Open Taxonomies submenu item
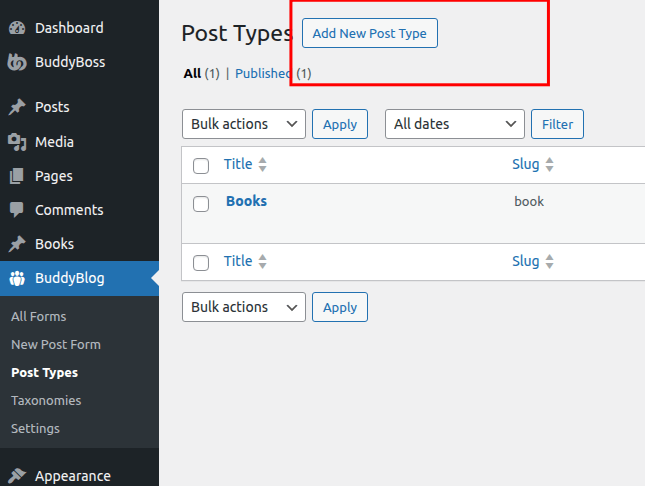Image resolution: width=645 pixels, height=486 pixels. pos(46,400)
